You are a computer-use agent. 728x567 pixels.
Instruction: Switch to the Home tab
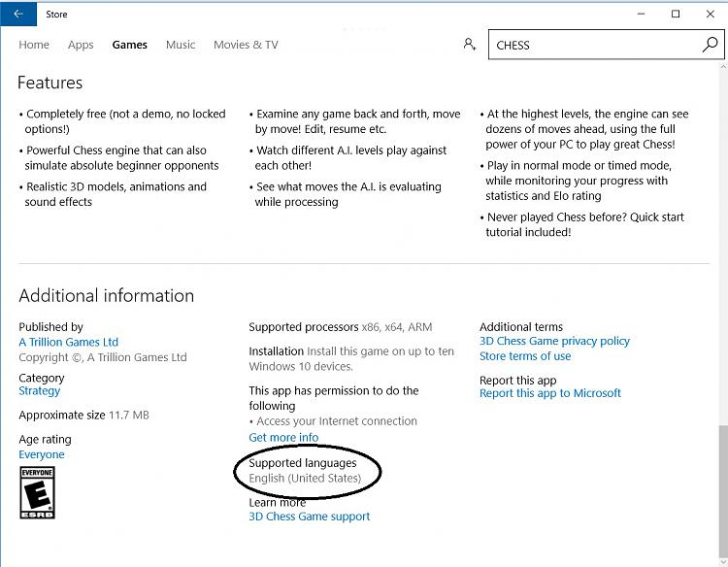[x=34, y=45]
